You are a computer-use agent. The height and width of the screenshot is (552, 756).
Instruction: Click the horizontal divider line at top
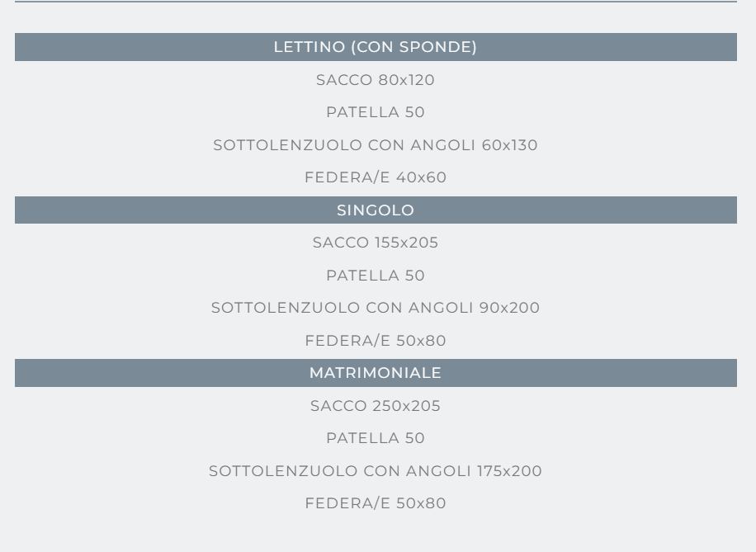[x=376, y=2]
